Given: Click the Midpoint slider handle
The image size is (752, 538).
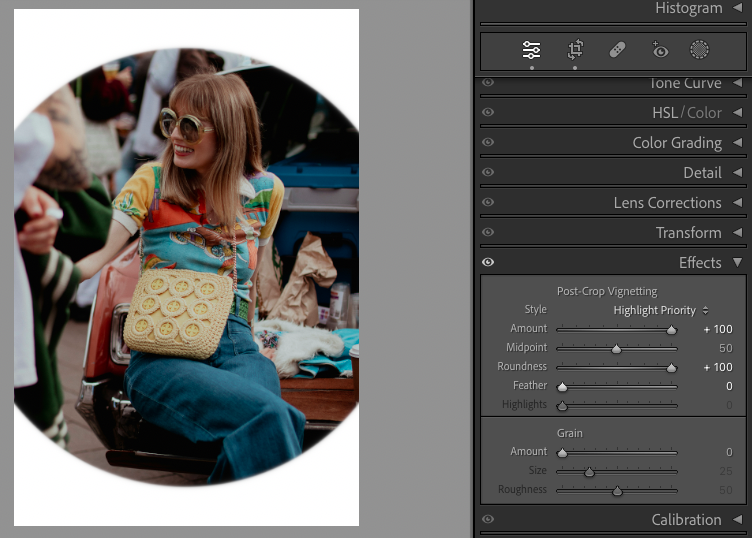Looking at the screenshot, I should tap(617, 349).
